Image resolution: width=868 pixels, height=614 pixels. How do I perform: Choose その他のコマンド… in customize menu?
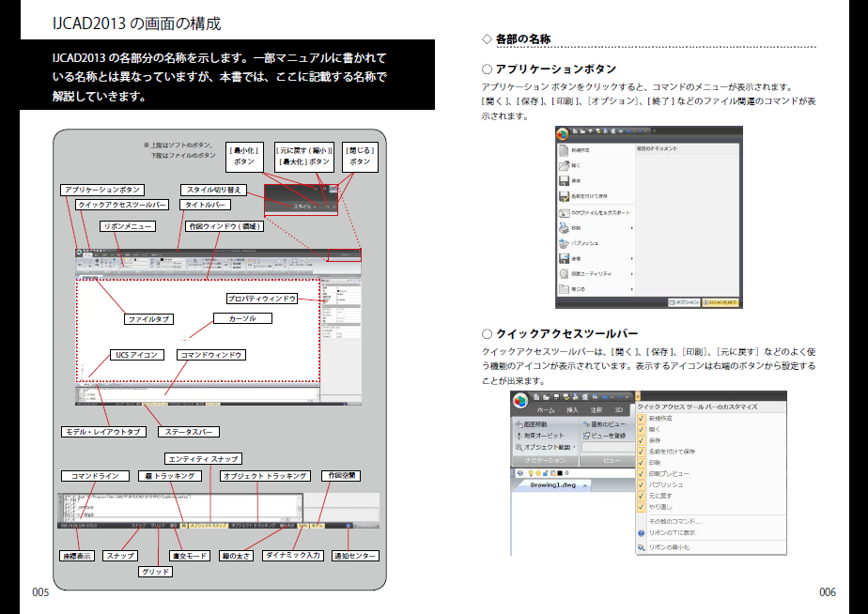tap(674, 522)
